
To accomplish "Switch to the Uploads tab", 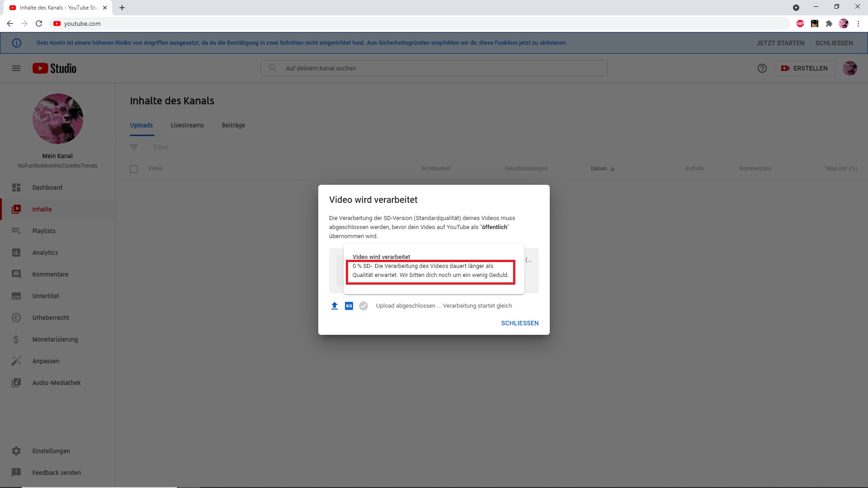I will 142,125.
